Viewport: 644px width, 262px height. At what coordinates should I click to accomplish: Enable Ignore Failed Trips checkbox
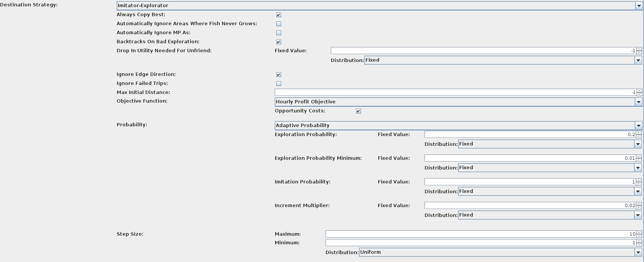[x=279, y=84]
